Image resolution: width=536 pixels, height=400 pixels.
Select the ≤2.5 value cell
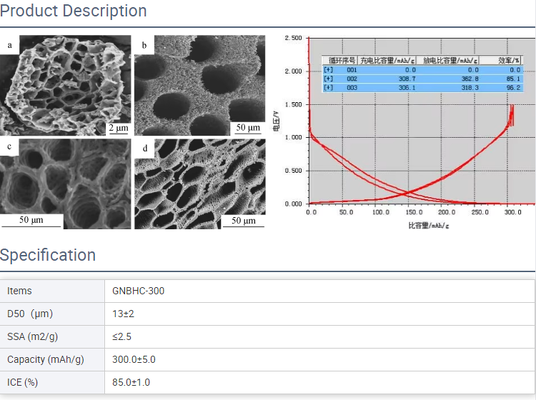coord(320,337)
